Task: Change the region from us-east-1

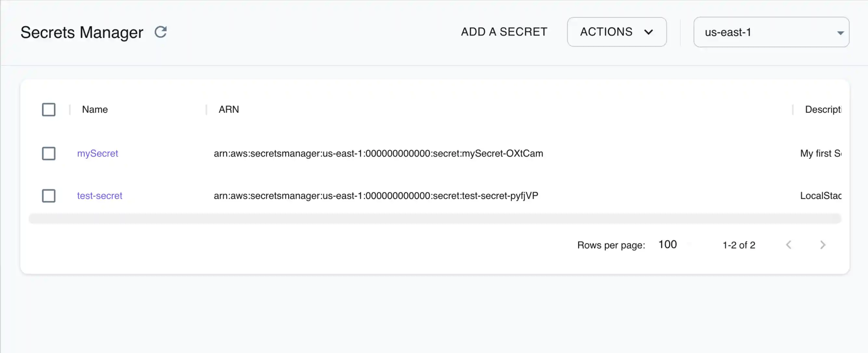Action: 771,32
